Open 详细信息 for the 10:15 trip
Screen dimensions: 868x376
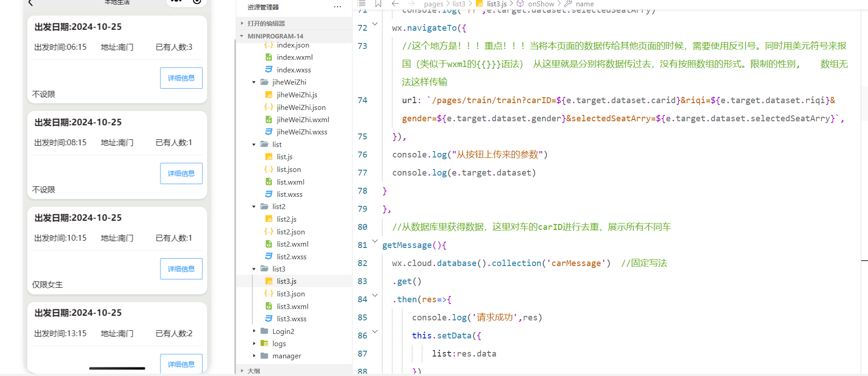181,269
